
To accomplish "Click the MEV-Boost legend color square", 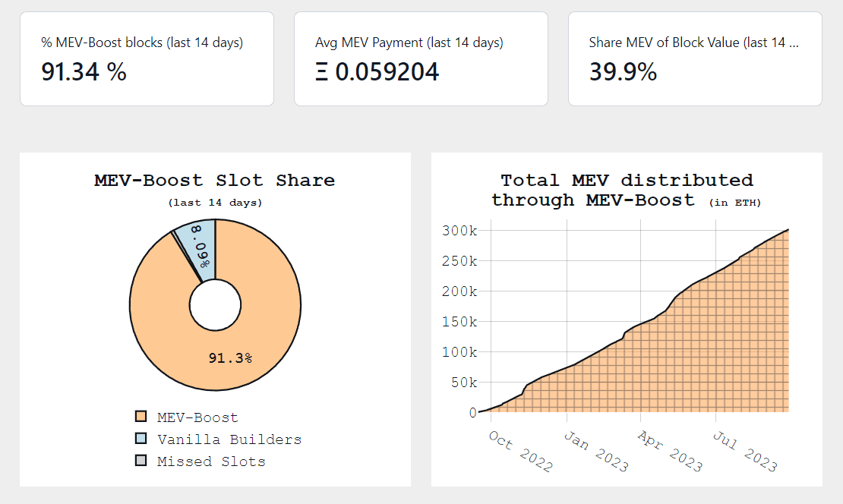I will (x=141, y=416).
